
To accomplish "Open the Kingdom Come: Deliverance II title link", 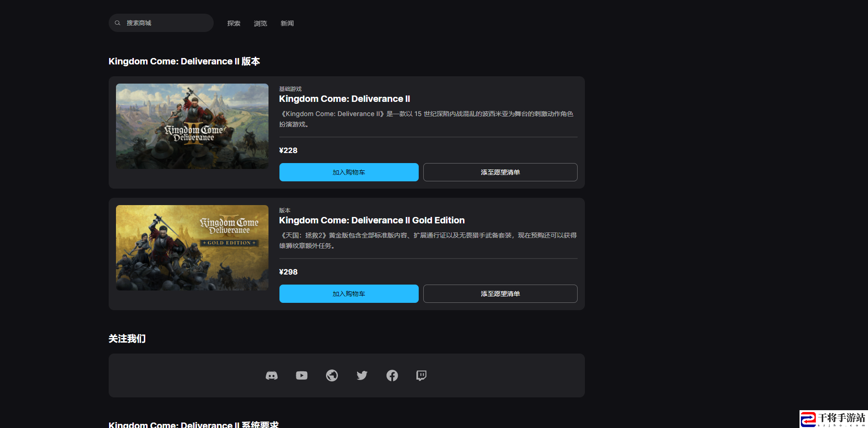I will pyautogui.click(x=345, y=99).
